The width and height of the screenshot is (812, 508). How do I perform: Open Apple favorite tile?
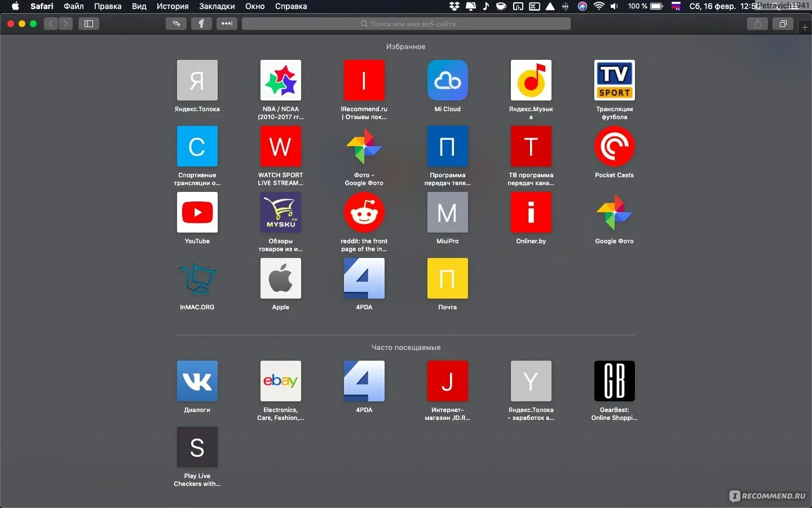click(280, 278)
